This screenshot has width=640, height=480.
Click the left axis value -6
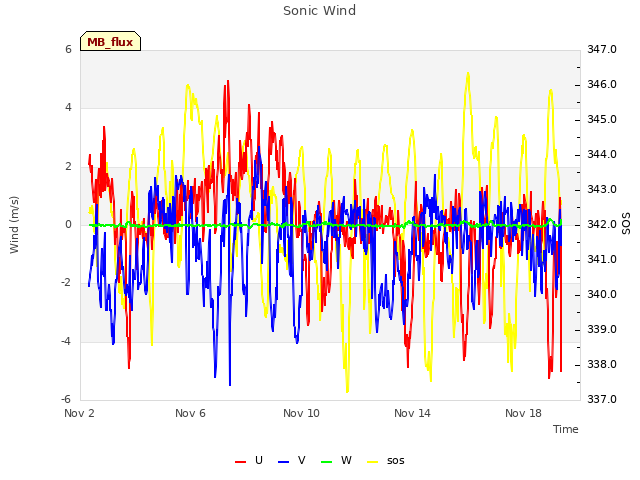[x=67, y=399]
